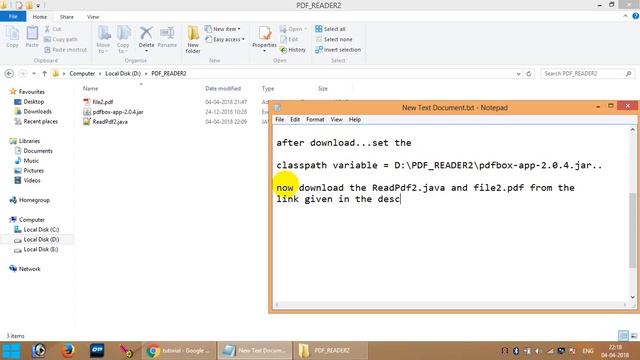
Task: Open Notepad's View menu
Action: coord(336,119)
